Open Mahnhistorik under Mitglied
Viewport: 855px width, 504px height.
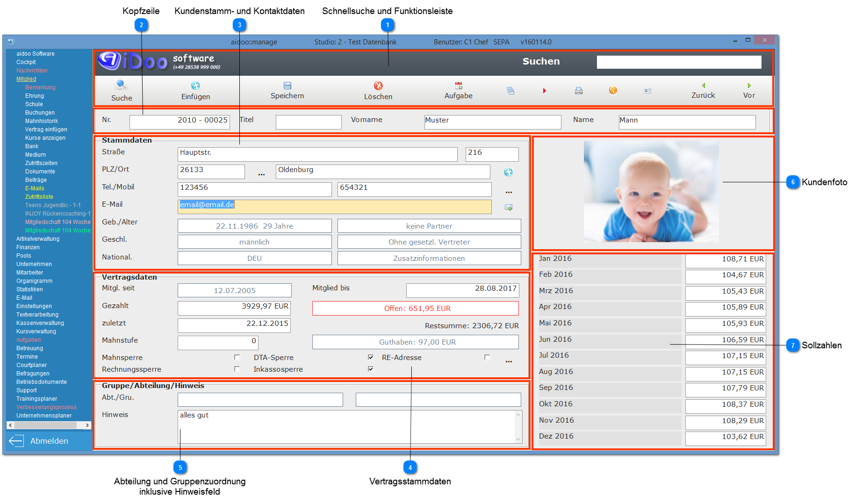[x=42, y=121]
